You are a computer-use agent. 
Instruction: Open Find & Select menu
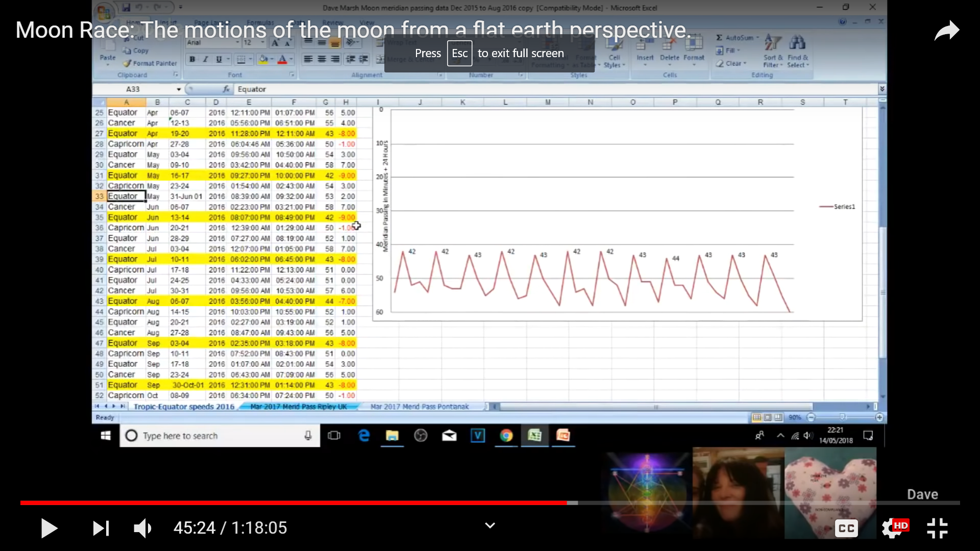798,52
